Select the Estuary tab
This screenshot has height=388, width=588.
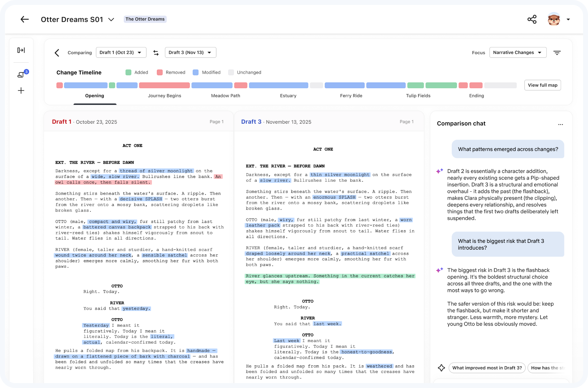(288, 96)
